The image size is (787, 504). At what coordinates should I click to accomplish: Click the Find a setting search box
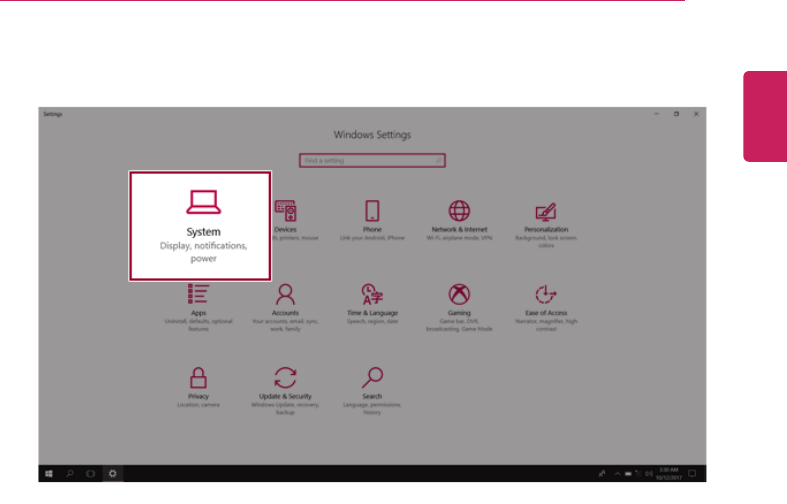click(372, 161)
